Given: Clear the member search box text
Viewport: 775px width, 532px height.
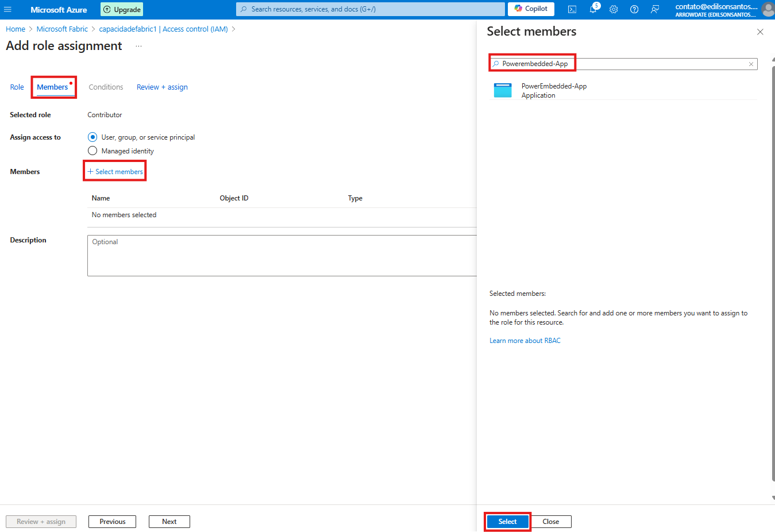Looking at the screenshot, I should pyautogui.click(x=751, y=64).
